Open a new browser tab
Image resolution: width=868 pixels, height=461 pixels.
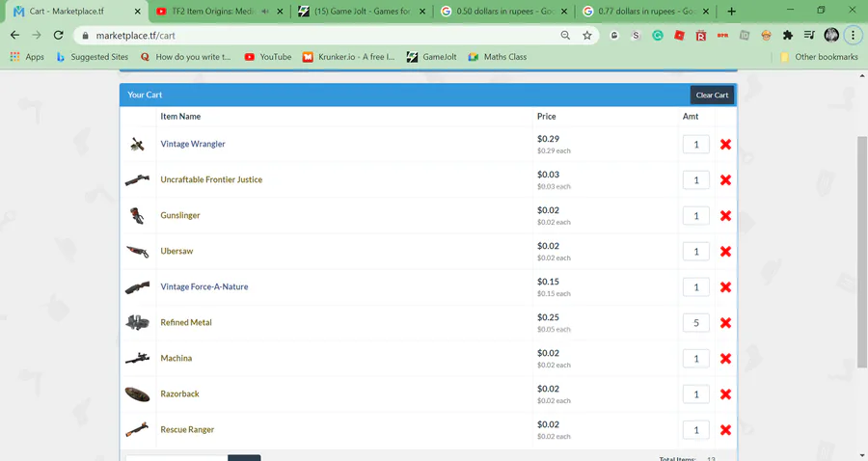[x=731, y=11]
